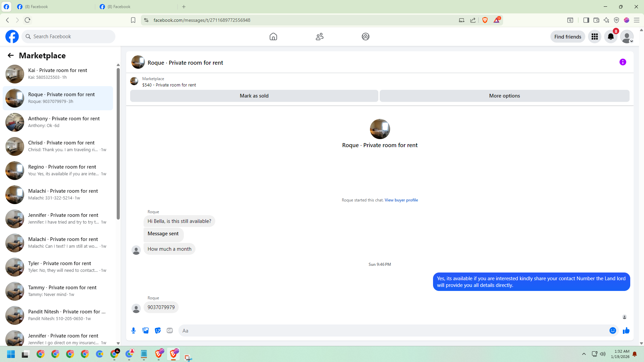Open the Leo AI sparkle icon
The width and height of the screenshot is (644, 362).
click(x=606, y=20)
